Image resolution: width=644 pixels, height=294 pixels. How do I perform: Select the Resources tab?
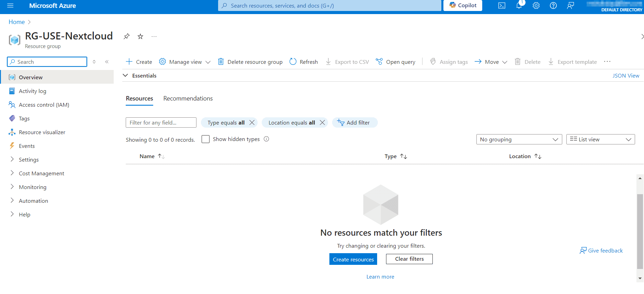pyautogui.click(x=139, y=98)
